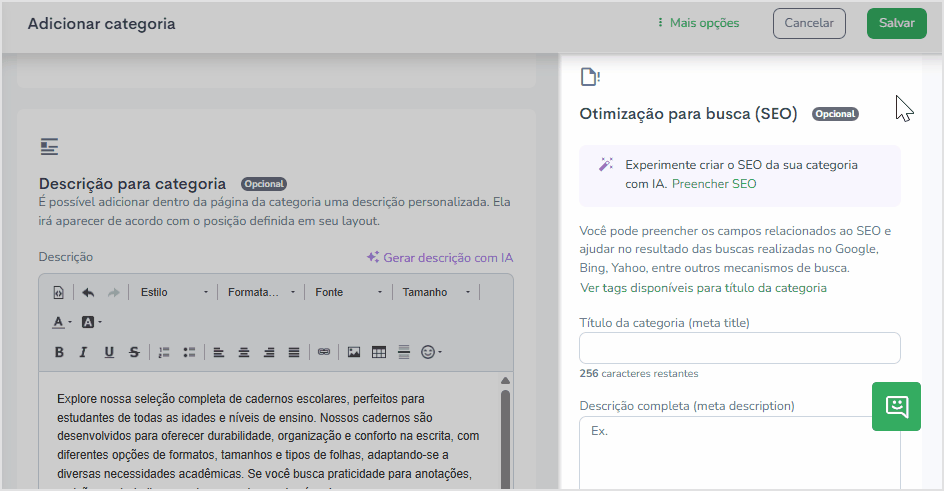Click Preencher SEO link
944x491 pixels.
(x=714, y=184)
